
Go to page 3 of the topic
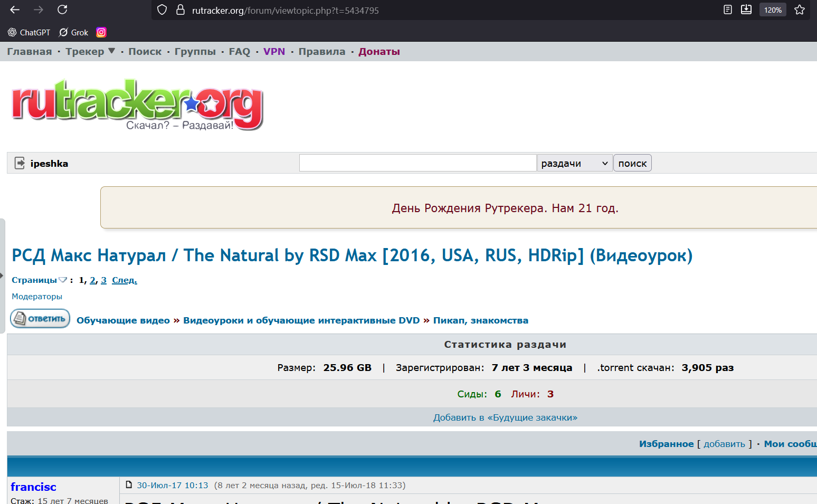tap(103, 280)
